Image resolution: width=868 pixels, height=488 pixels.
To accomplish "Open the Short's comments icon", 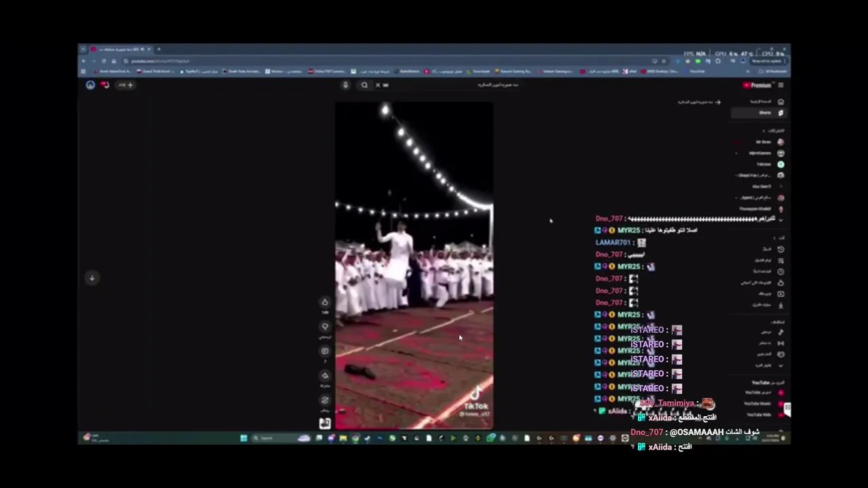I will pos(325,351).
